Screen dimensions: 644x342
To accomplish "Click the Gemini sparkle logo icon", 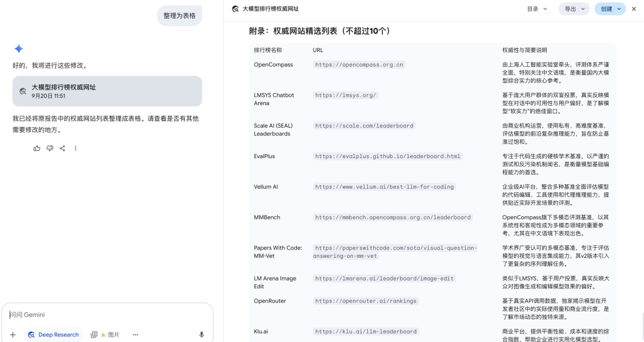I will (x=18, y=48).
